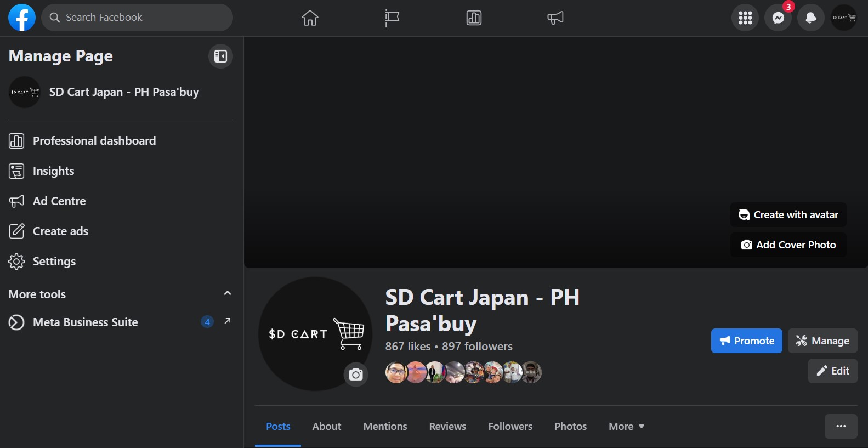The width and height of the screenshot is (868, 448).
Task: Open first follower avatar with glasses
Action: tap(396, 372)
